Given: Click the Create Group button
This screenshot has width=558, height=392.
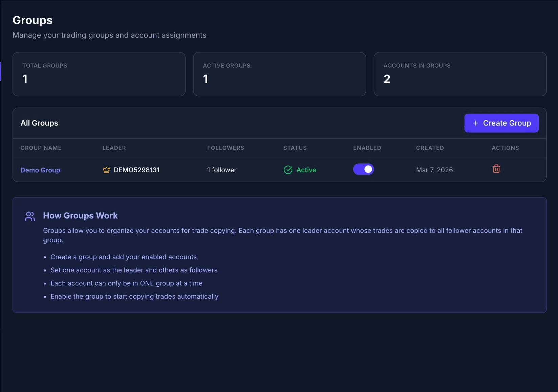Looking at the screenshot, I should [x=501, y=123].
